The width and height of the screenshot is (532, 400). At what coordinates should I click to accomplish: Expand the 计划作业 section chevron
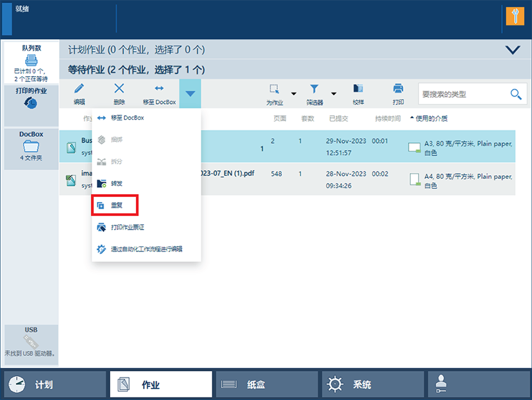tap(513, 50)
